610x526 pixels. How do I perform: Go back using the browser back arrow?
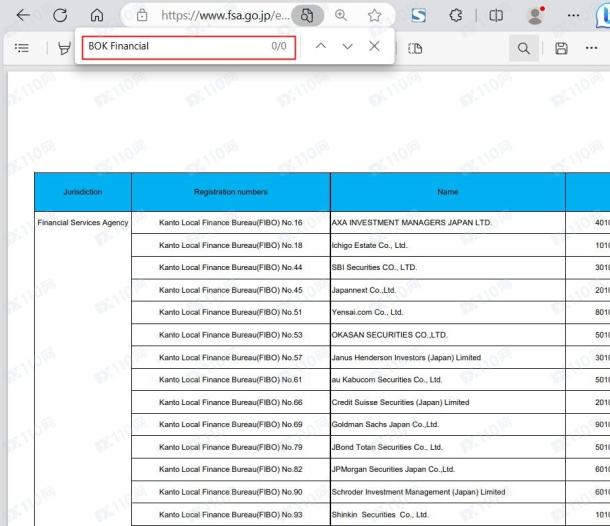23,16
